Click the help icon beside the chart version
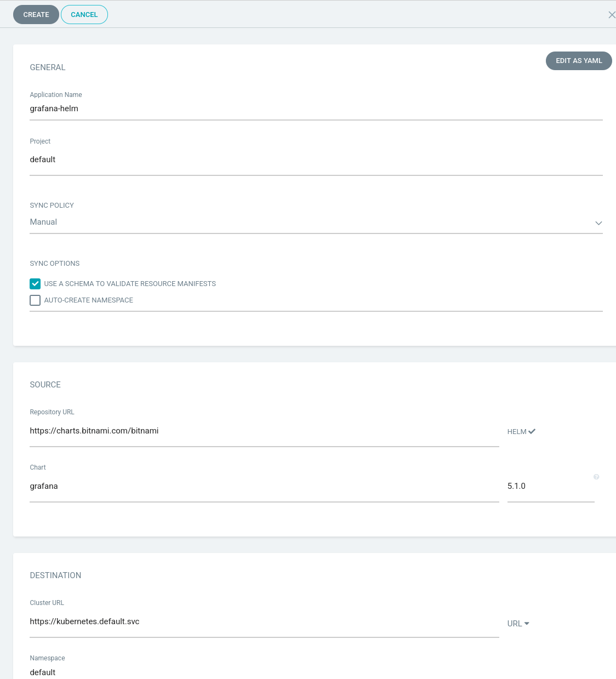This screenshot has height=679, width=616. coord(596,477)
